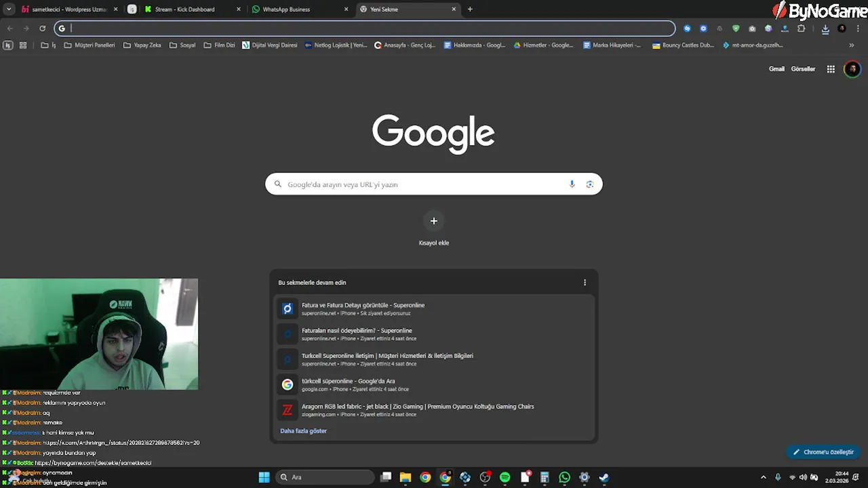Expand list with 'Daha fazla göster'

pos(303,431)
